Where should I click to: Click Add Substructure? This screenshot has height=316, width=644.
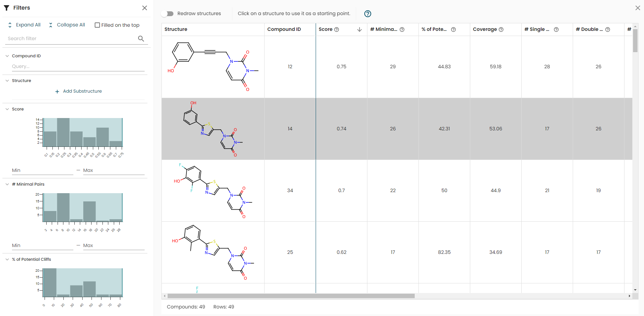[x=78, y=91]
